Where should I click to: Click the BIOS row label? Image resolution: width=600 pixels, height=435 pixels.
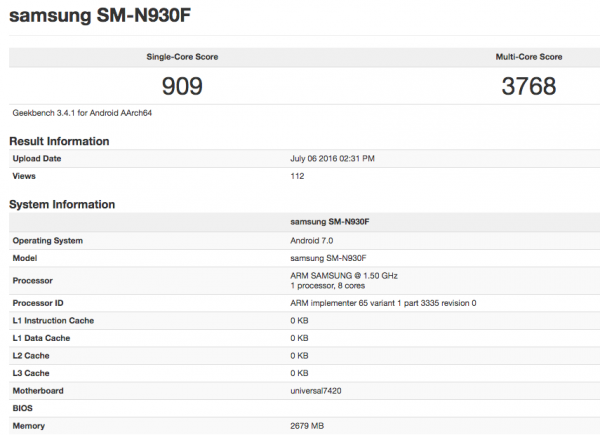coord(24,408)
